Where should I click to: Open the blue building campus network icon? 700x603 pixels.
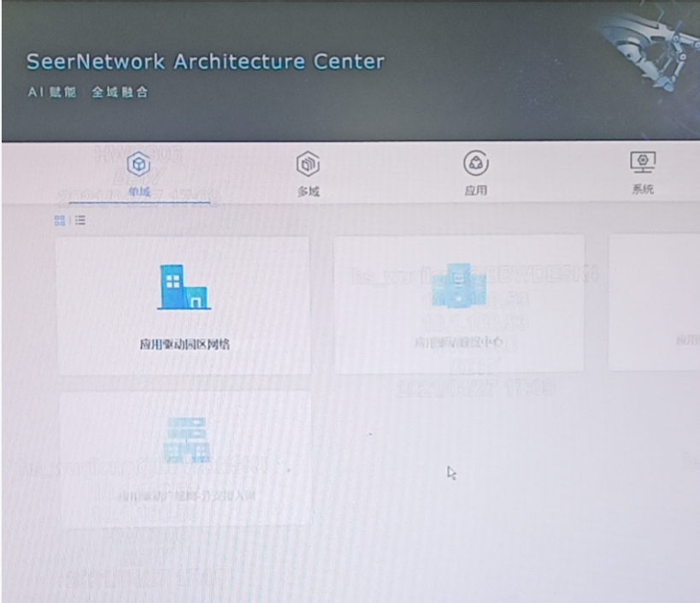pyautogui.click(x=184, y=287)
